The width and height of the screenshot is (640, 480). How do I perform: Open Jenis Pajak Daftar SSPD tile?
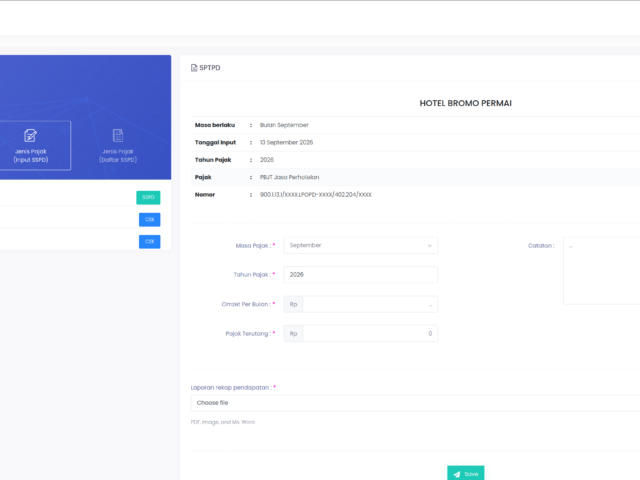(x=118, y=146)
